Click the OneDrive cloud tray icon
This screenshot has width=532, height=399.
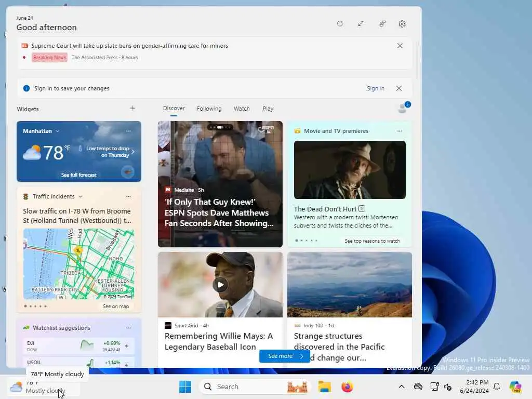click(418, 387)
